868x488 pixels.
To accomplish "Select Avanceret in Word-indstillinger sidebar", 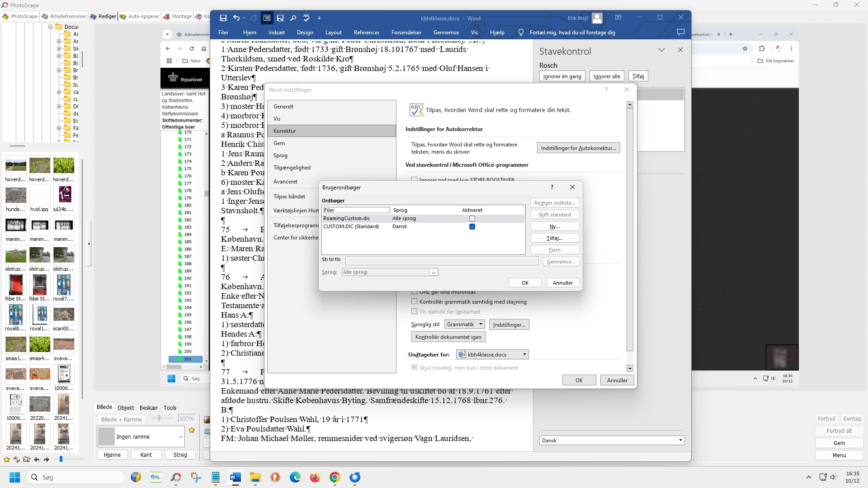I will click(x=332, y=182).
